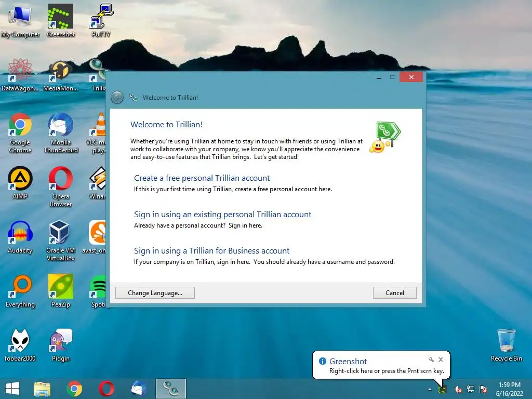The height and width of the screenshot is (399, 532).
Task: Click Greenshot tray icon
Action: click(x=443, y=389)
